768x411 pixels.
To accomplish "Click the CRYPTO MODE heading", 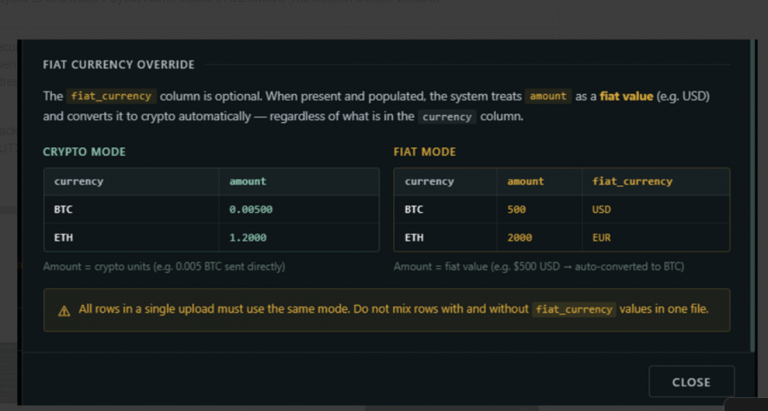I will 84,152.
